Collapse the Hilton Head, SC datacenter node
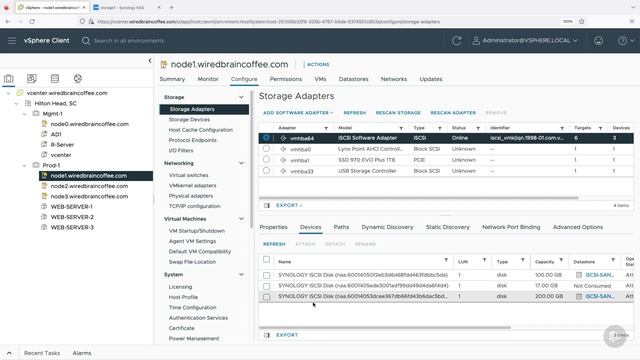This screenshot has height=360, width=640. tap(16, 104)
